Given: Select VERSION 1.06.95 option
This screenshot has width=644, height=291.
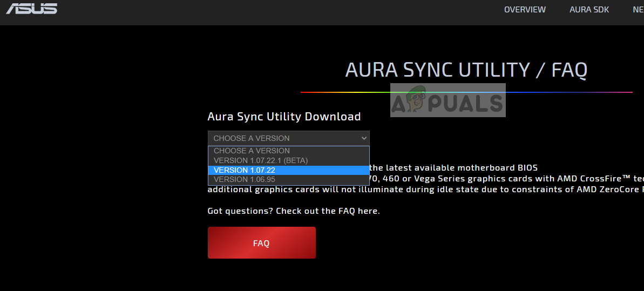Looking at the screenshot, I should pos(289,180).
